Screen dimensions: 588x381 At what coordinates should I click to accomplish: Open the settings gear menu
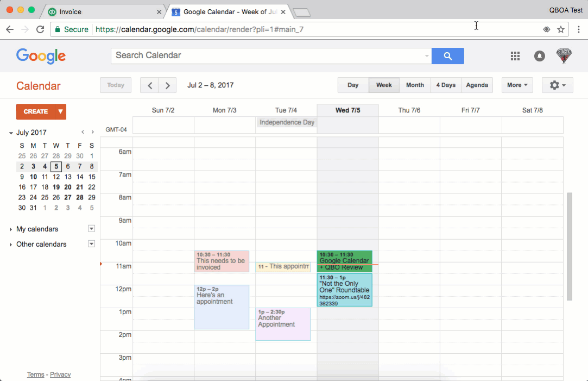point(557,85)
